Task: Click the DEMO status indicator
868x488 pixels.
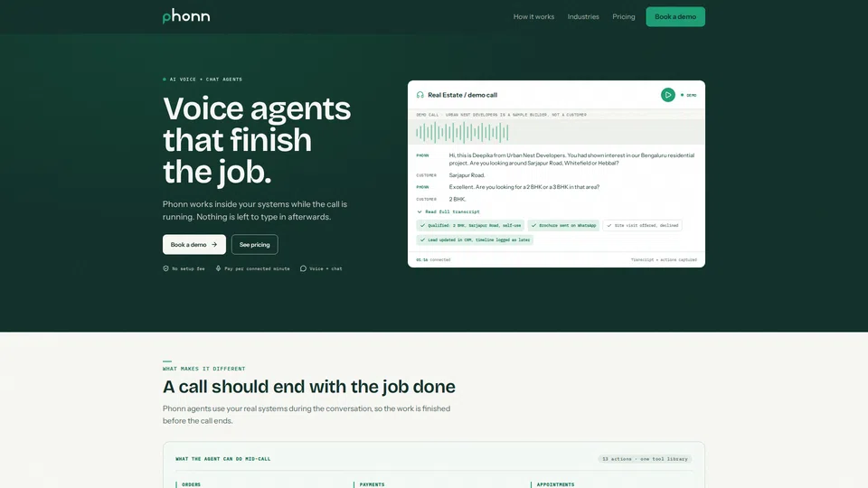Action: 689,95
